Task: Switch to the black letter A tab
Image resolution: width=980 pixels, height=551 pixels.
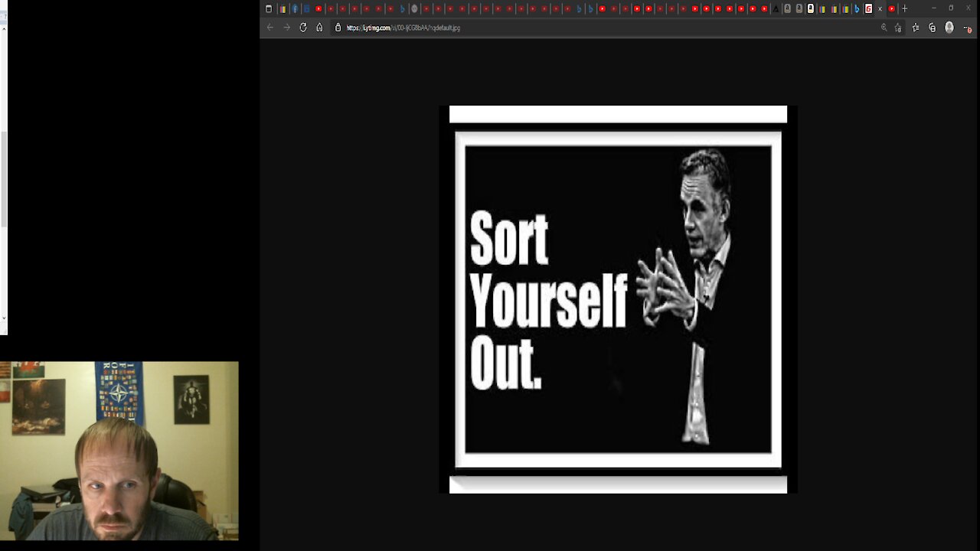Action: click(776, 9)
